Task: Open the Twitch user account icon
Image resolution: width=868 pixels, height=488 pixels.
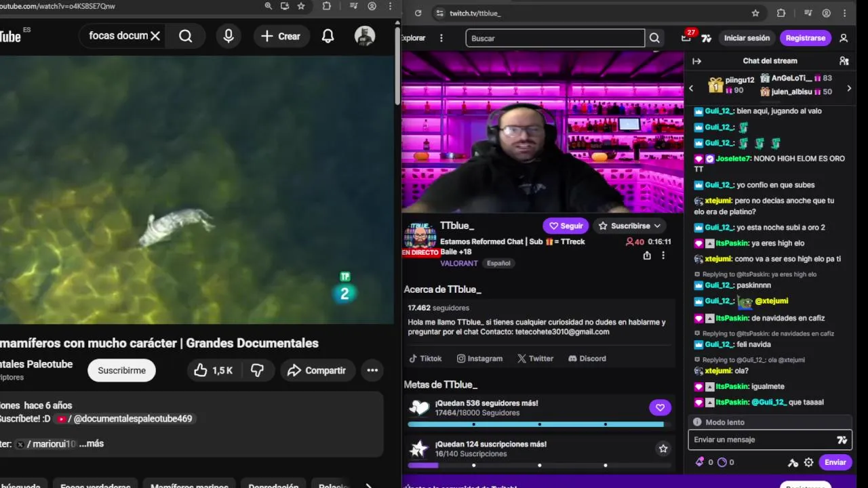Action: (x=844, y=38)
